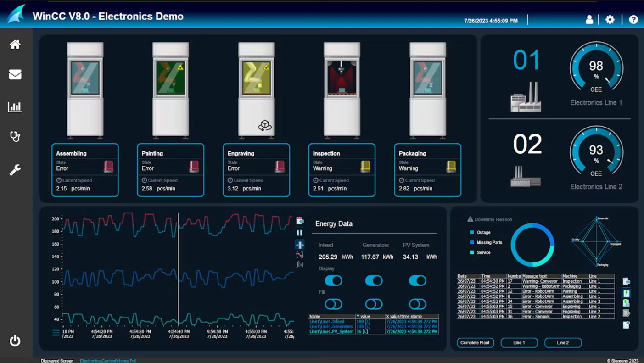The width and height of the screenshot is (644, 363).
Task: Select the Packaging machine image
Action: [x=428, y=90]
